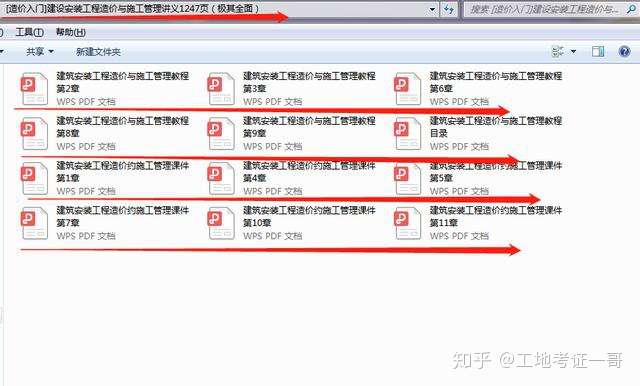This screenshot has height=386, width=640.
Task: Open PDF icon for 课件 第5章
Action: (x=407, y=178)
